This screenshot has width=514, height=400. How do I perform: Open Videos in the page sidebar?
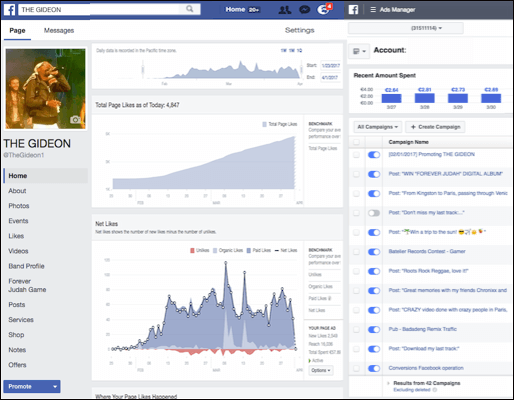click(x=18, y=251)
